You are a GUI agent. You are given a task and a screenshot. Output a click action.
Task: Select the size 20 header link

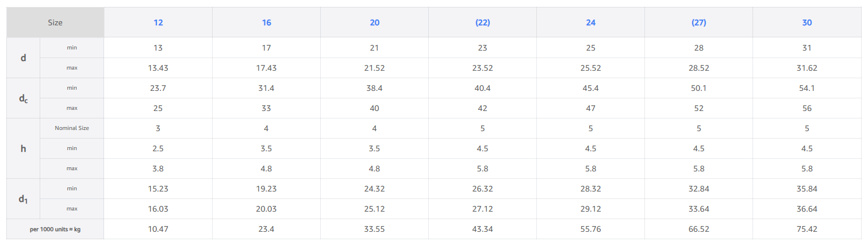tap(374, 22)
